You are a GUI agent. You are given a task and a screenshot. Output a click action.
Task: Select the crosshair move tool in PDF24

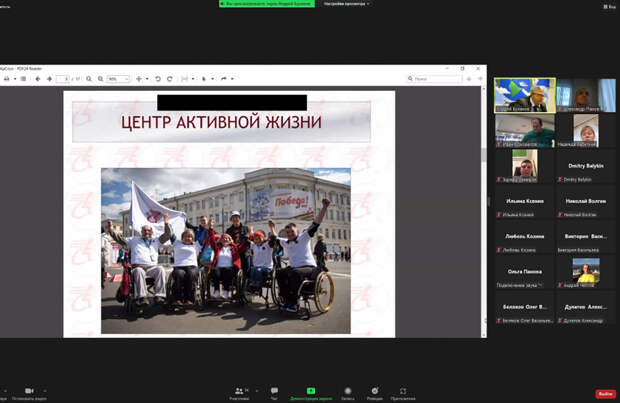(x=139, y=79)
